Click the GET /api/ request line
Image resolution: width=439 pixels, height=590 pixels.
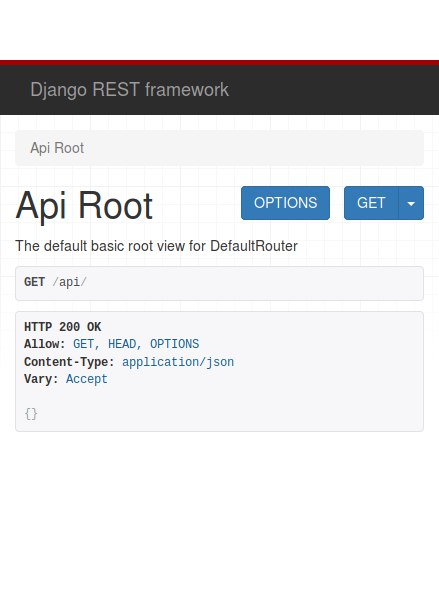pyautogui.click(x=55, y=282)
